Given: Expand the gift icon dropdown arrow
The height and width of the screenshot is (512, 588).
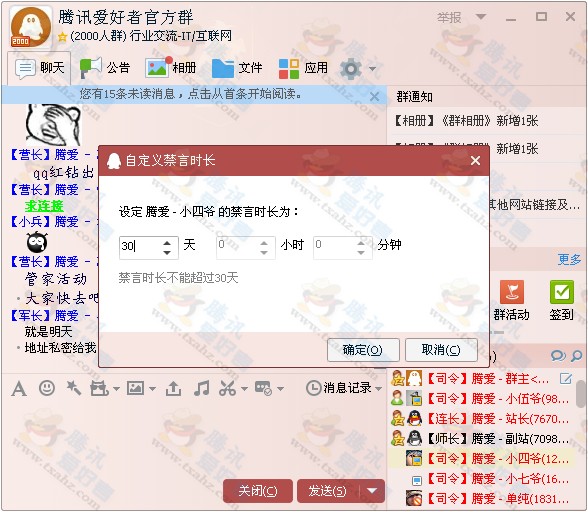Looking at the screenshot, I should pyautogui.click(x=116, y=389).
